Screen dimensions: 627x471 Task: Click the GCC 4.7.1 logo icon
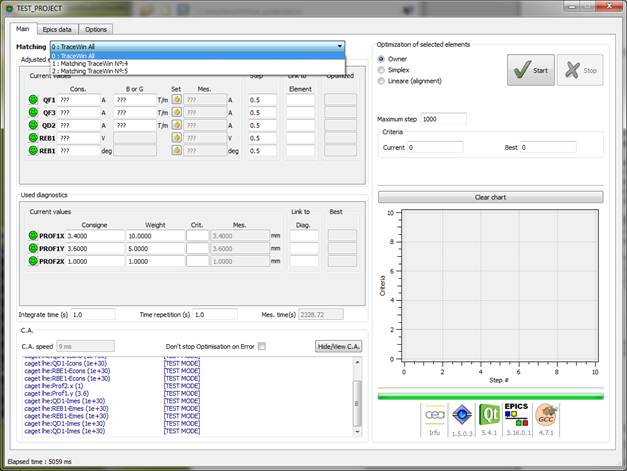click(x=546, y=415)
